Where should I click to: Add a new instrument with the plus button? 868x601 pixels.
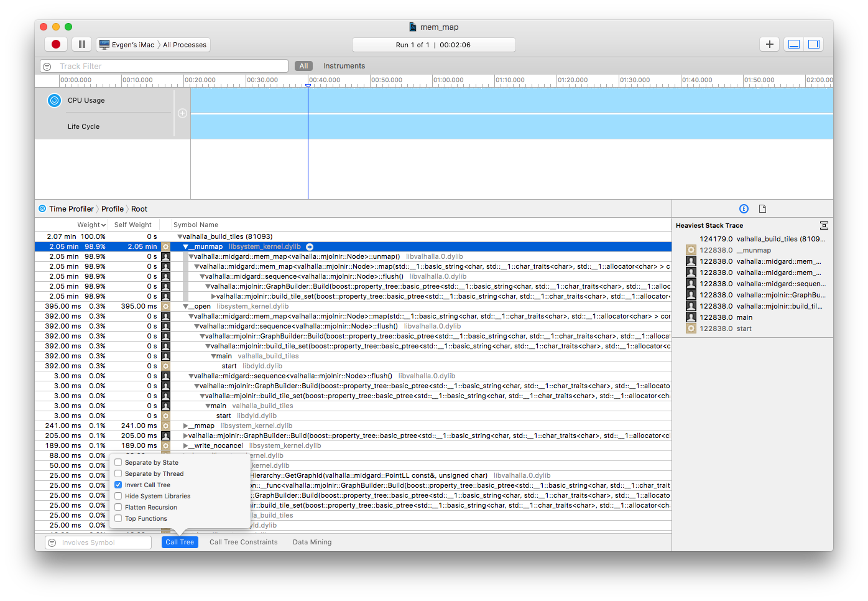(x=769, y=44)
